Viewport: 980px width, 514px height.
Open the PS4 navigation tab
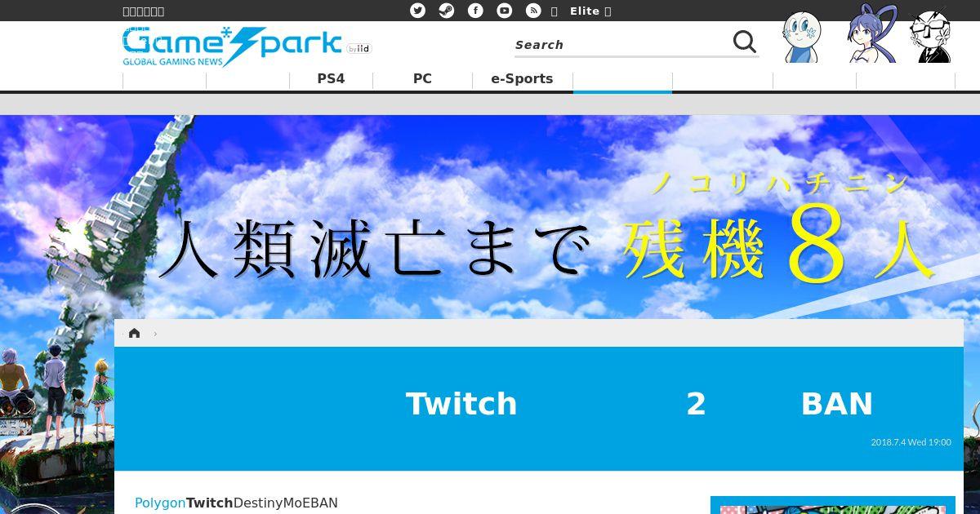(x=331, y=79)
